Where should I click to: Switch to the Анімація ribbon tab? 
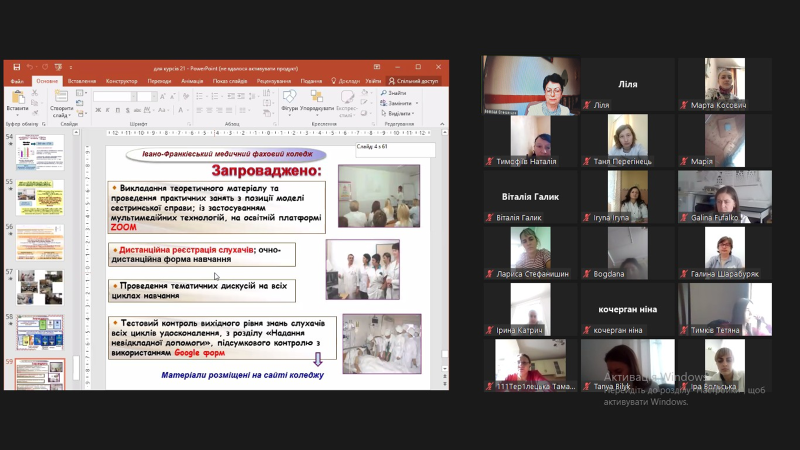(x=192, y=81)
